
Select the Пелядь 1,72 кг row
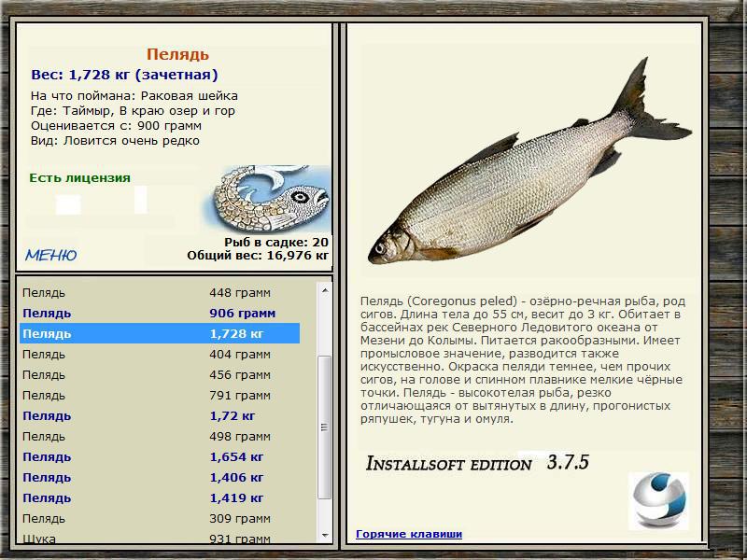tap(160, 415)
